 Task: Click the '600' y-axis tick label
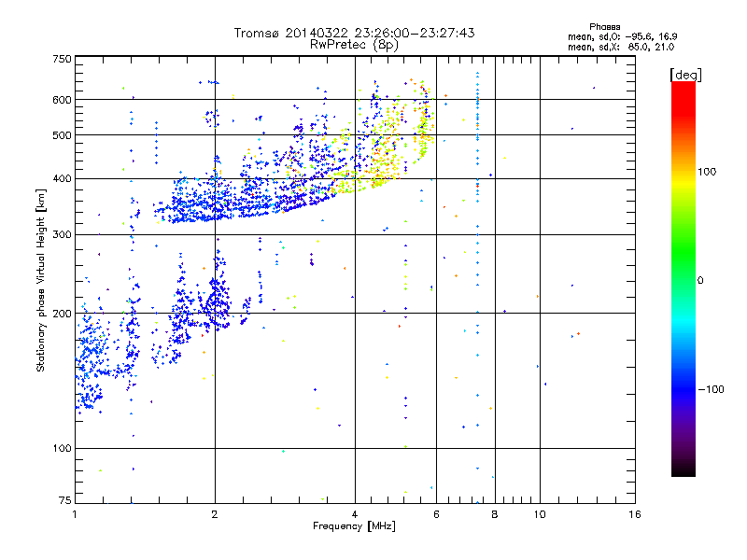[62, 100]
